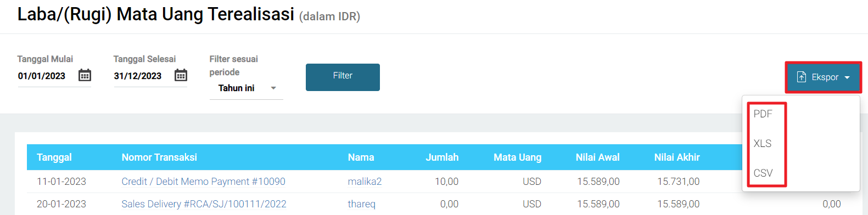
Task: Click the Nomor Transaksi column header
Action: tap(159, 157)
